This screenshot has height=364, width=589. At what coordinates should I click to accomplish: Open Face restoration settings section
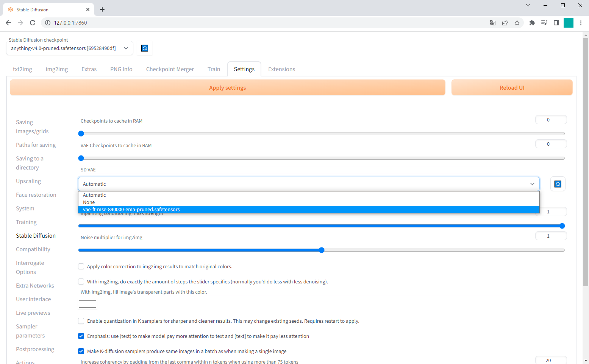point(36,195)
